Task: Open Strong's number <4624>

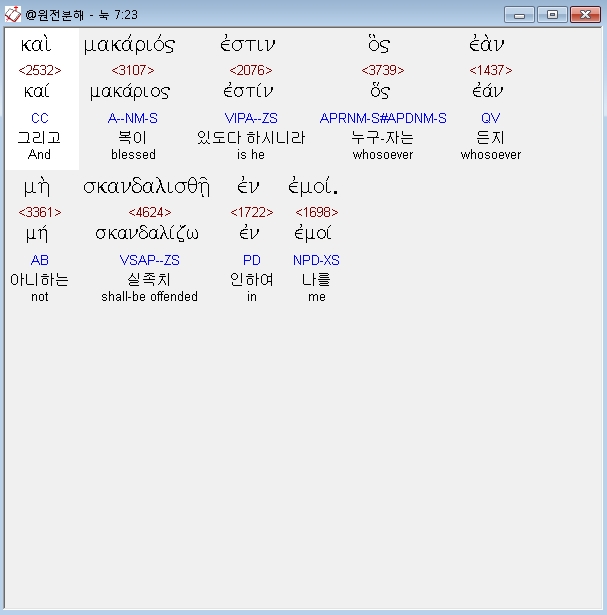Action: [x=150, y=212]
